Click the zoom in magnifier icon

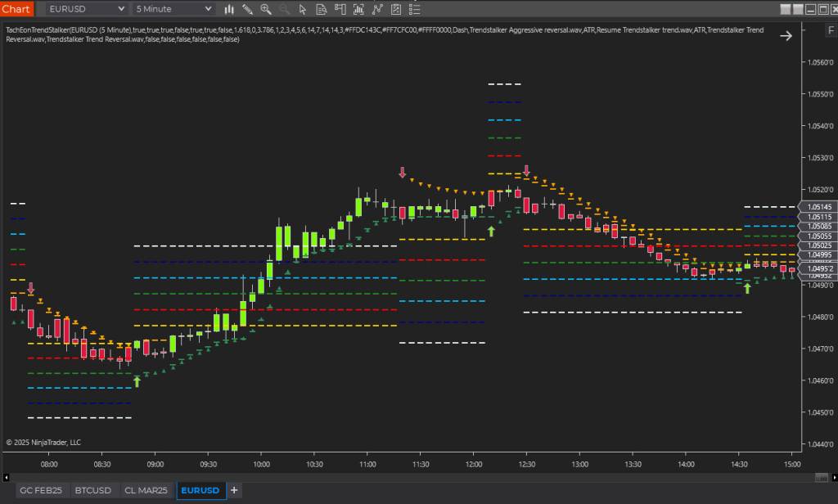266,10
